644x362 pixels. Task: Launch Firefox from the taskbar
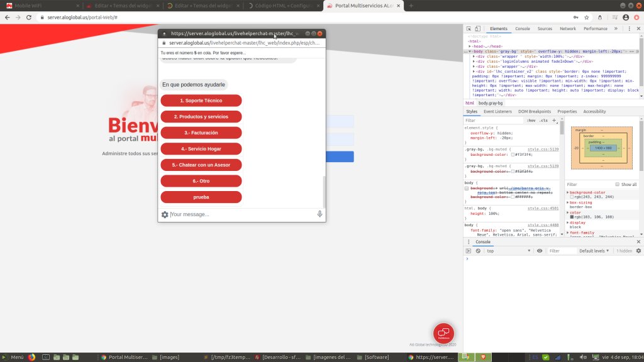(31, 357)
